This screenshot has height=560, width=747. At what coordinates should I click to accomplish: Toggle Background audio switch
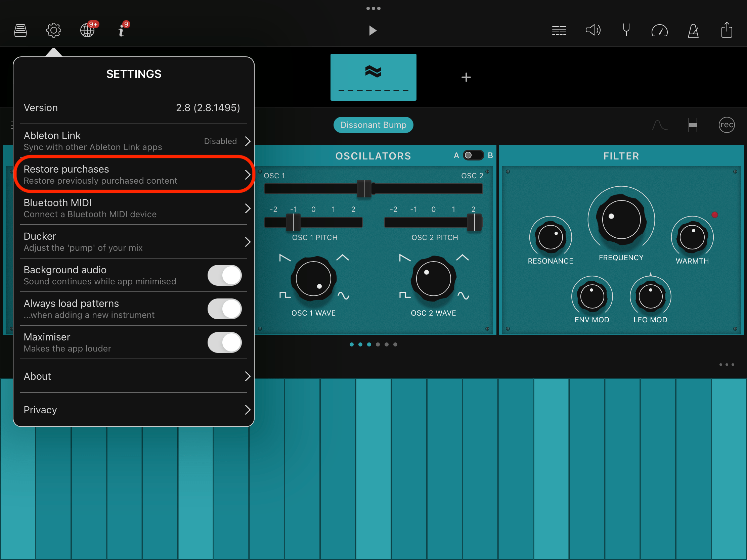pyautogui.click(x=225, y=275)
